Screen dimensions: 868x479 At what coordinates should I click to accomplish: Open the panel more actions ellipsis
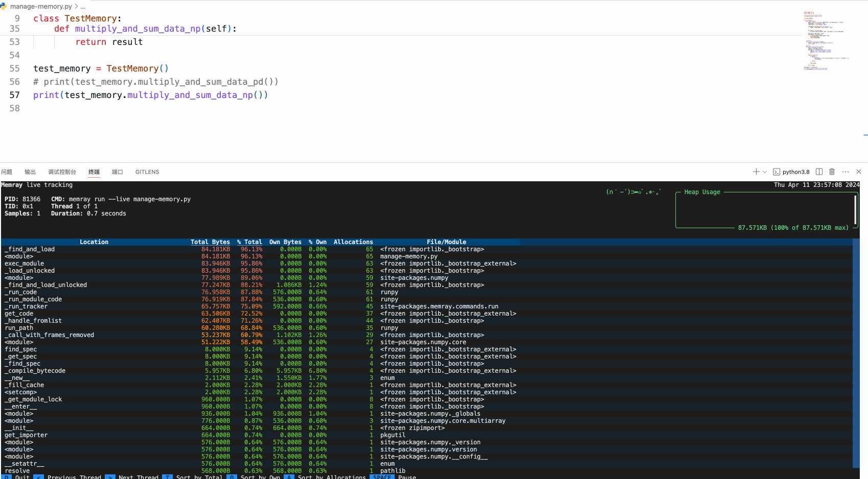pos(846,172)
